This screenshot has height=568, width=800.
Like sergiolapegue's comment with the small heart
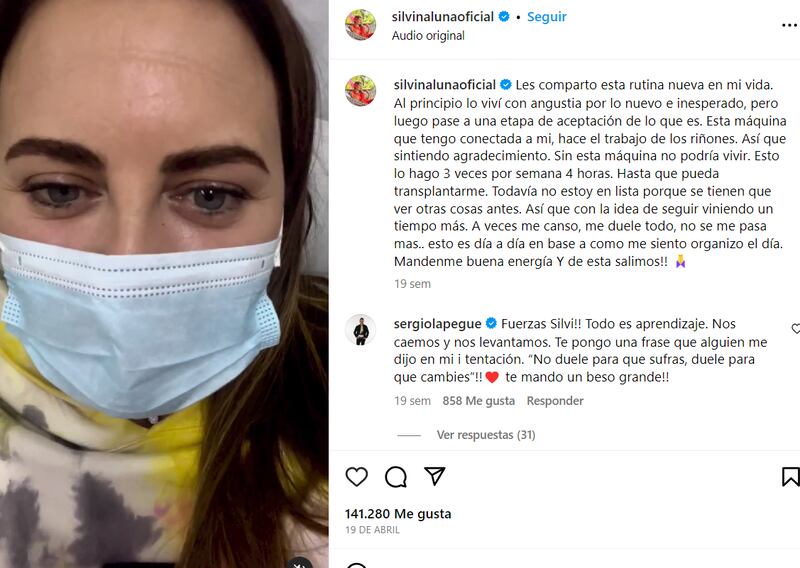coord(795,329)
